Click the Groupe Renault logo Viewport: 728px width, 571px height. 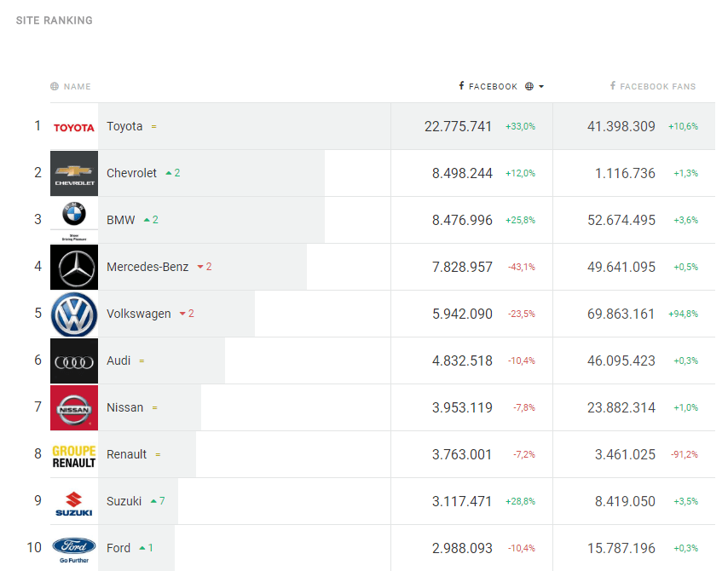(74, 454)
